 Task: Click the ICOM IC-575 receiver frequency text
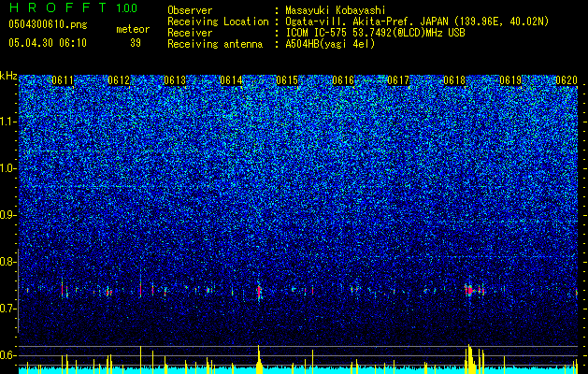375,33
